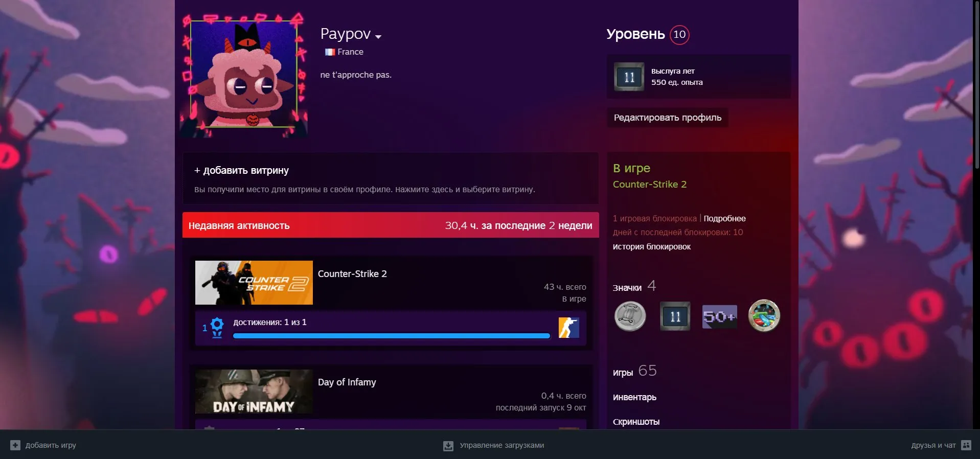Click the Добавить игру label in the bottom bar
This screenshot has height=459, width=980.
[51, 445]
